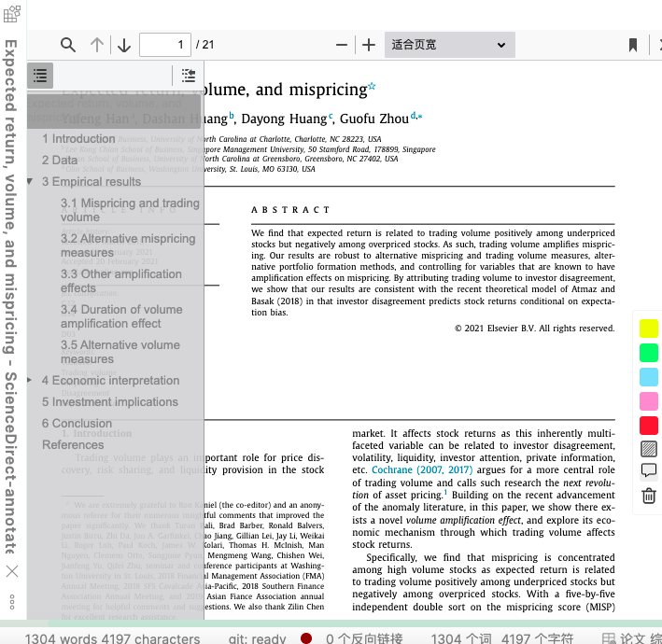
Task: Pick the pink highlight color
Action: click(x=649, y=401)
